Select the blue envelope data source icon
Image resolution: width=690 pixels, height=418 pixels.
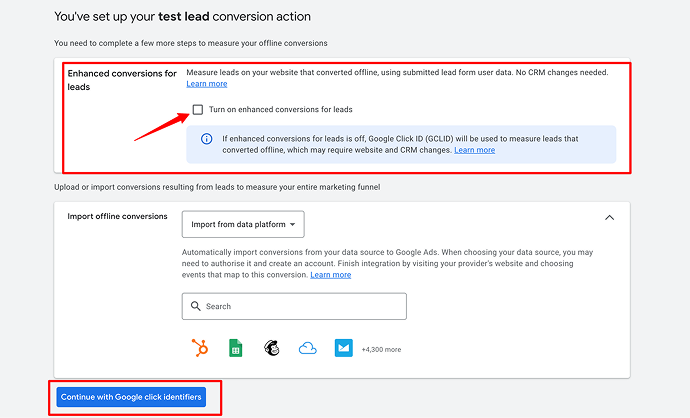tap(343, 348)
